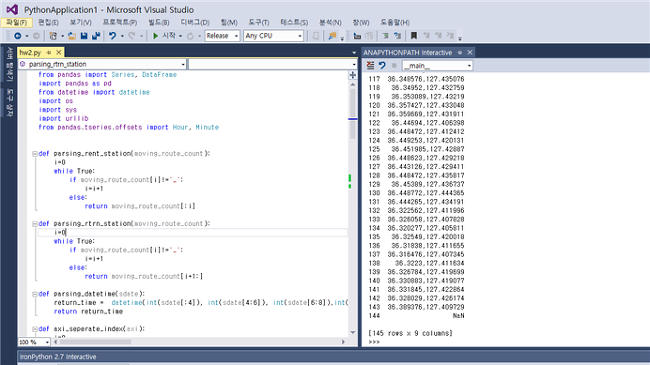
Task: Click the editor horizontal scrollbar thumb
Action: click(96, 342)
